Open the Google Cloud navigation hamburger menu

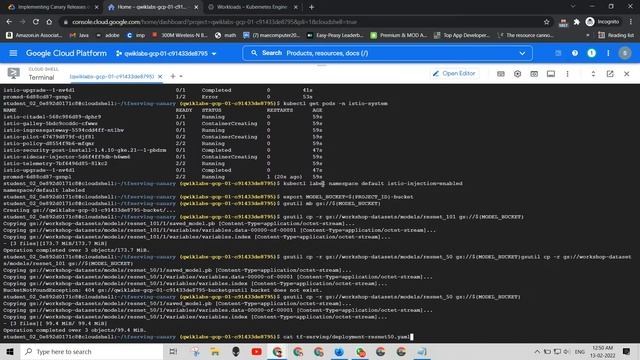[13, 53]
